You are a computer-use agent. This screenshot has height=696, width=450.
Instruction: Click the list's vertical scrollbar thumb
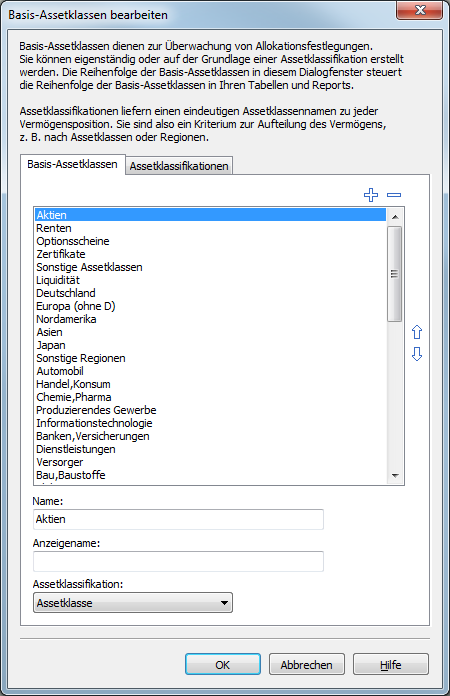click(395, 273)
